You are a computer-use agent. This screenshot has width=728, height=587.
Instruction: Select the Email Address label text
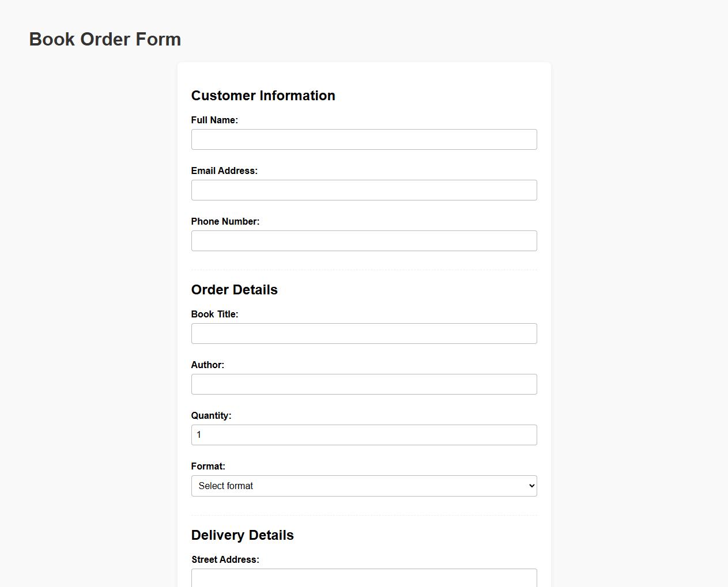pos(224,171)
